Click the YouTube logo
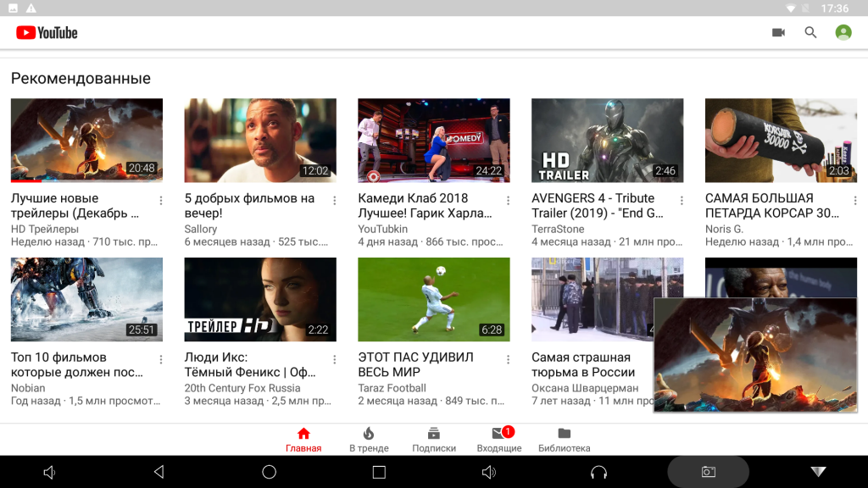 tap(47, 32)
